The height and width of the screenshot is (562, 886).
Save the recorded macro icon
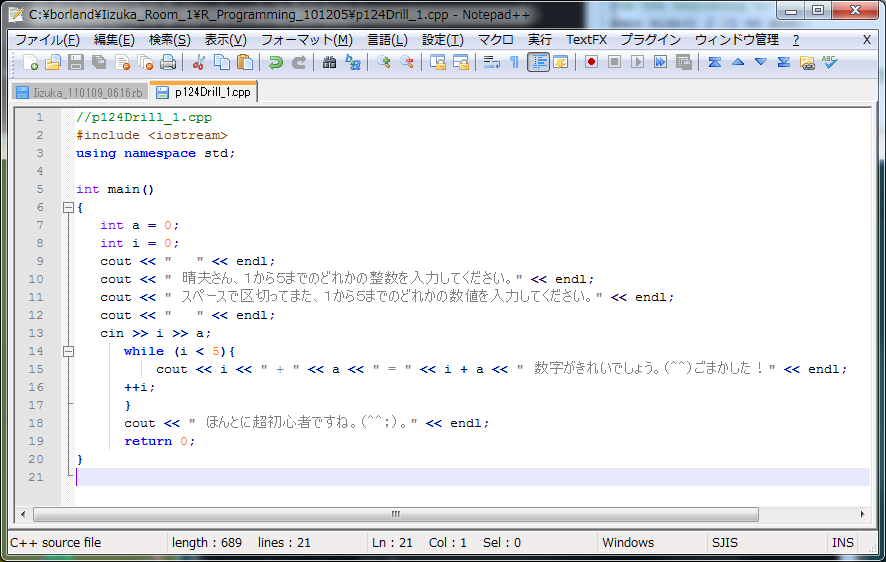coord(684,62)
